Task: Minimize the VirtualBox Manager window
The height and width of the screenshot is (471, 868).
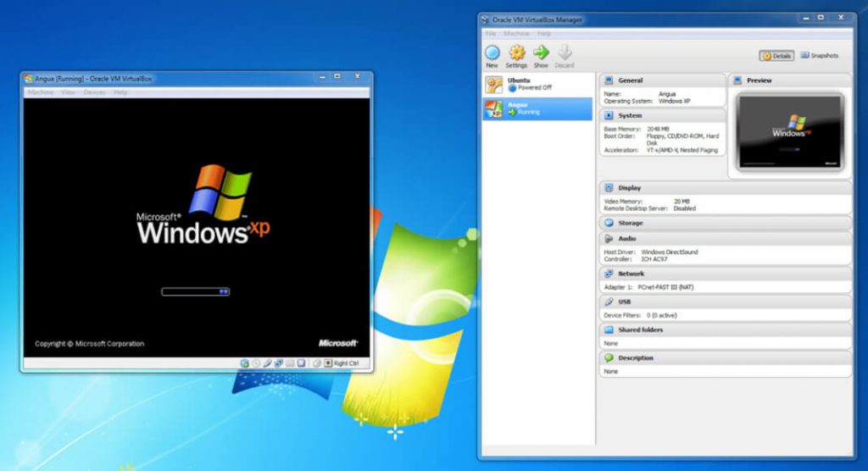Action: 806,19
